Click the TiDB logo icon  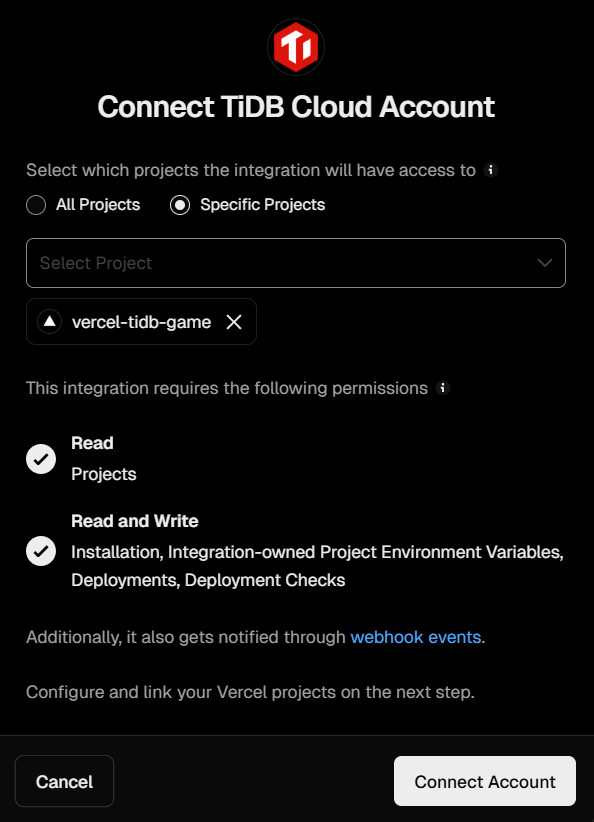296,47
